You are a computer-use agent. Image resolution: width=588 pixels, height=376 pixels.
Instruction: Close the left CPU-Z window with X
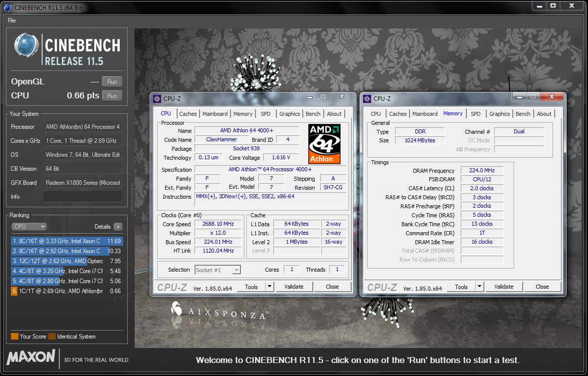click(x=342, y=97)
